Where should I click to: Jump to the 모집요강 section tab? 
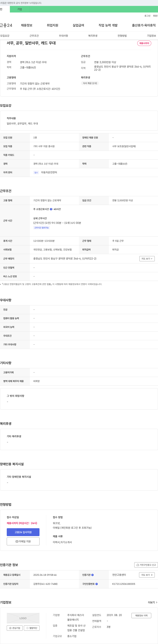[x=5, y=36]
